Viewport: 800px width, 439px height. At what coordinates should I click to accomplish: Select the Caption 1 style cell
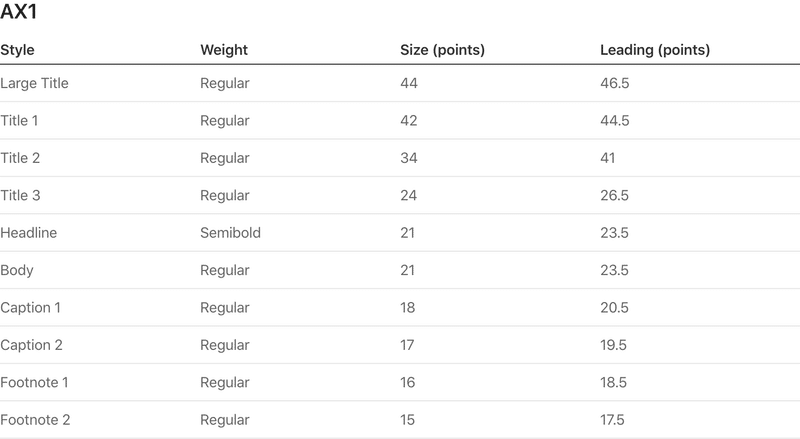(30, 307)
